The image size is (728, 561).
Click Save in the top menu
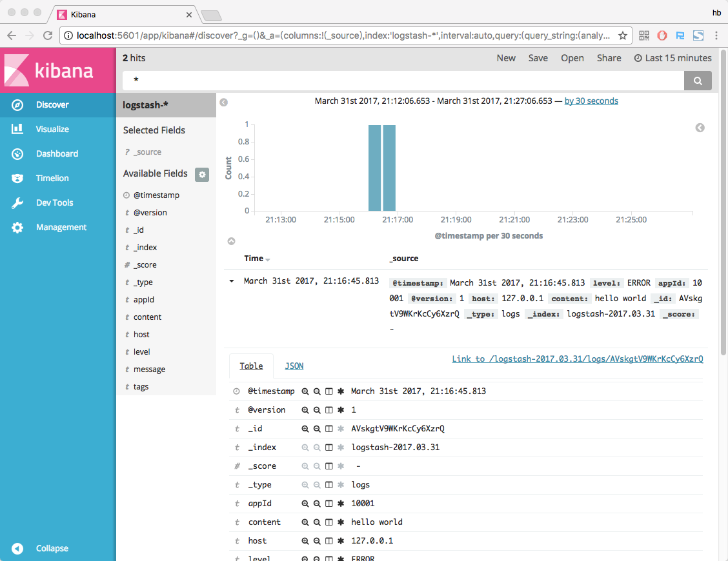(538, 58)
